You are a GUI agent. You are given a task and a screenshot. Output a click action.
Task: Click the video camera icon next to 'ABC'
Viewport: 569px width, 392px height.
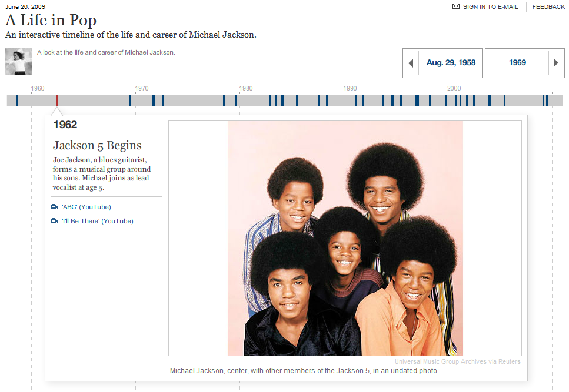pos(55,207)
